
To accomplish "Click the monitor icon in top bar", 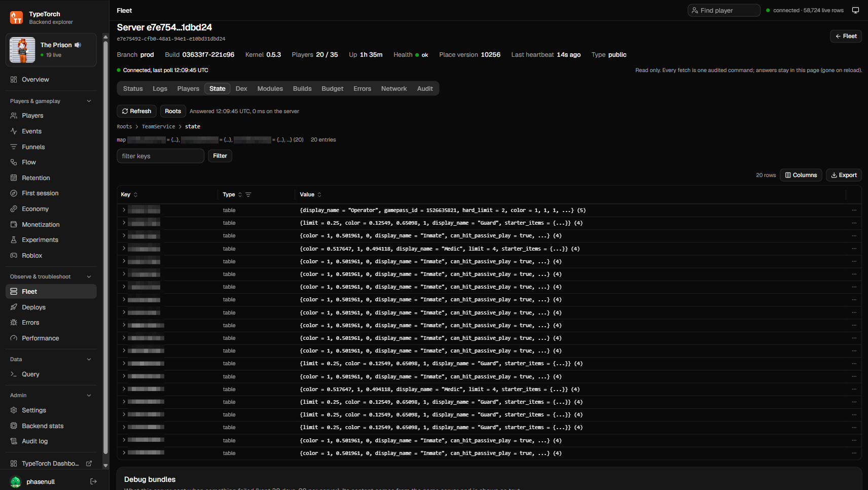I will [x=855, y=10].
